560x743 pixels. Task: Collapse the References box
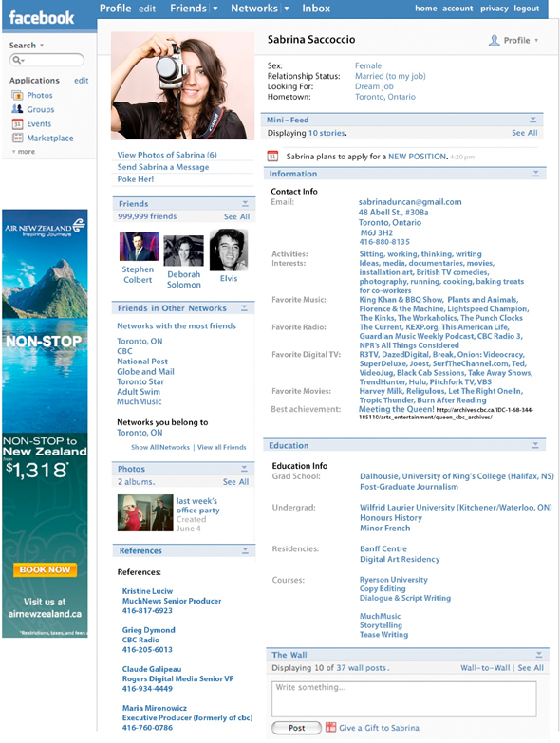245,550
